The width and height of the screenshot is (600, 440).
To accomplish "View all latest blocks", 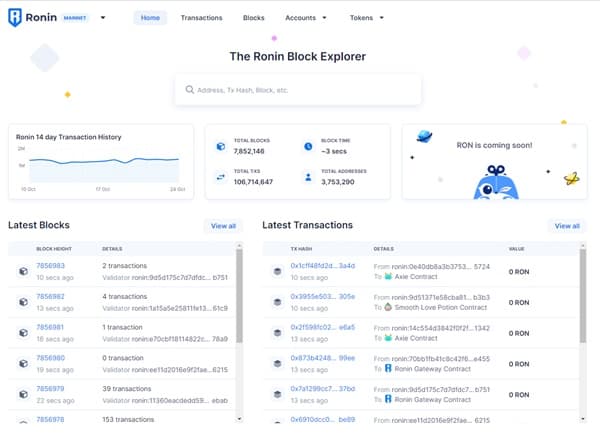I will pyautogui.click(x=223, y=226).
